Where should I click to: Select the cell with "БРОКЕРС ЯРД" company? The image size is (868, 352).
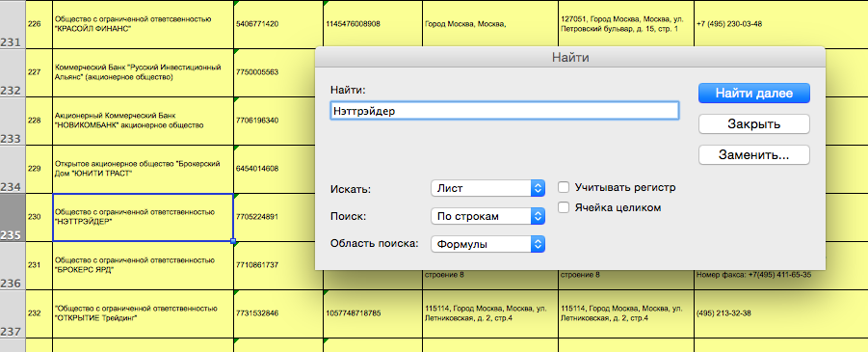(x=143, y=266)
